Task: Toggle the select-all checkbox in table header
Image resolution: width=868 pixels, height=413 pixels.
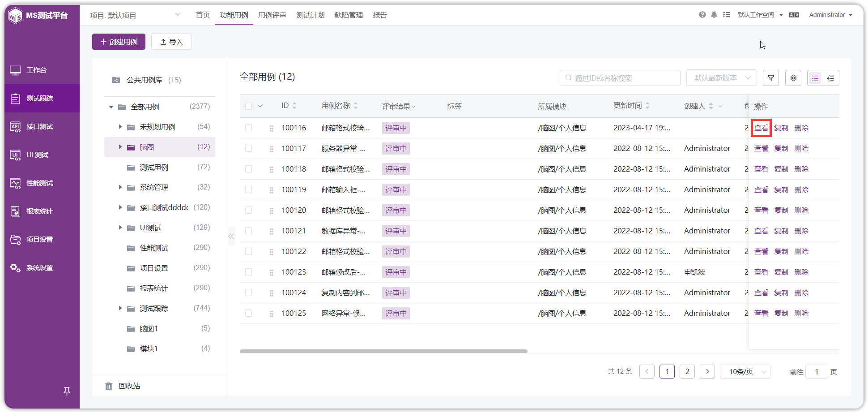Action: point(249,106)
